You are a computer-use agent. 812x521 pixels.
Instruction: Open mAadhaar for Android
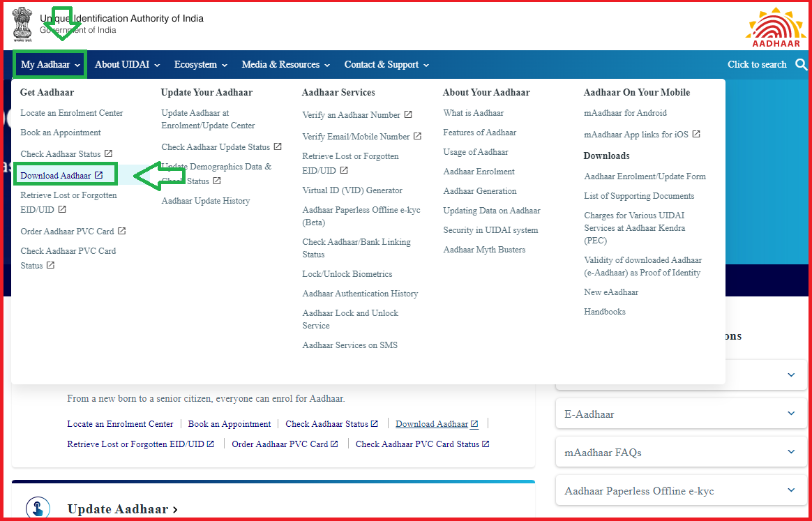(x=626, y=113)
